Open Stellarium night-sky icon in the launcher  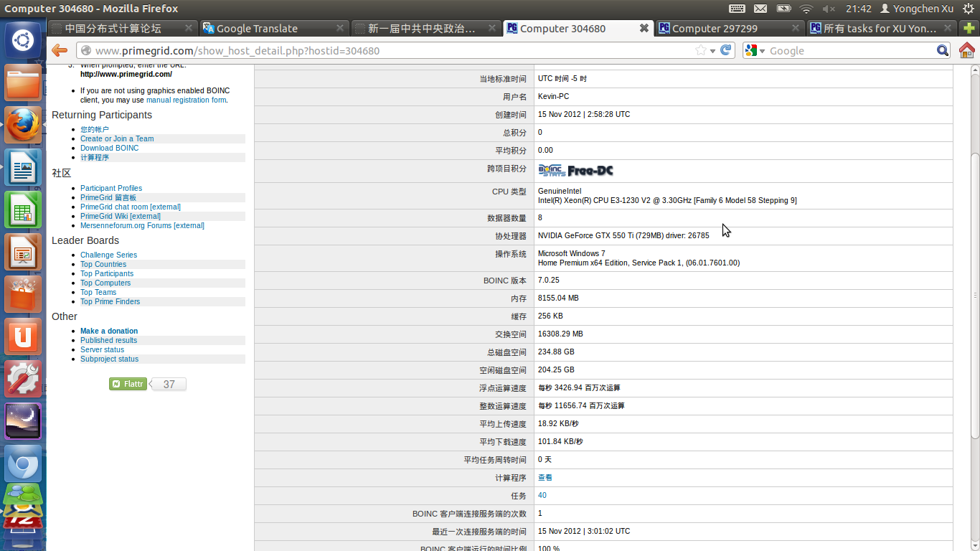[23, 422]
